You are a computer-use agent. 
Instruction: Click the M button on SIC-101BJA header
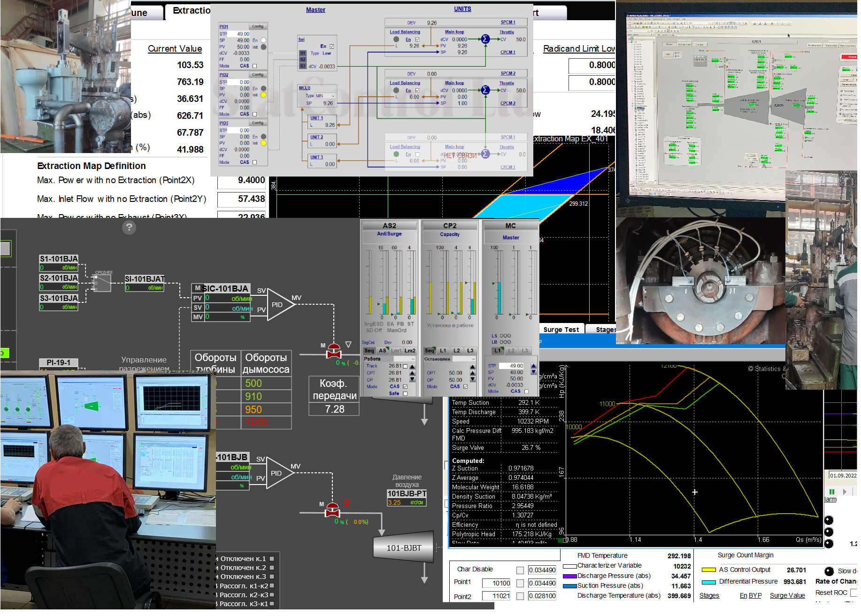198,288
